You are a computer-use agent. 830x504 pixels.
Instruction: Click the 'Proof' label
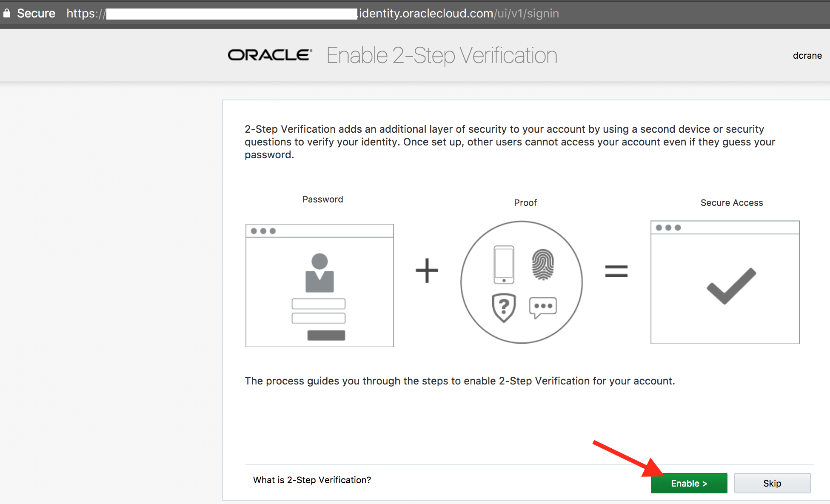coord(525,203)
